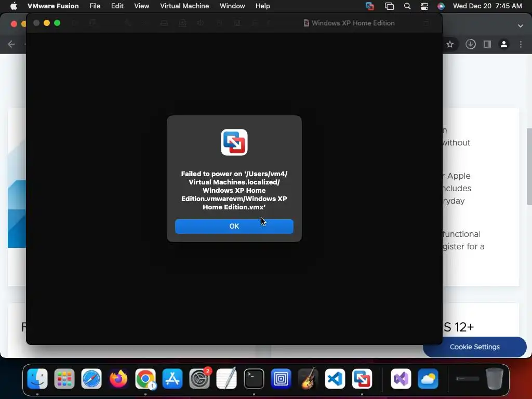Expand the Chrome tab search chevron
532x399 pixels.
pos(521,26)
